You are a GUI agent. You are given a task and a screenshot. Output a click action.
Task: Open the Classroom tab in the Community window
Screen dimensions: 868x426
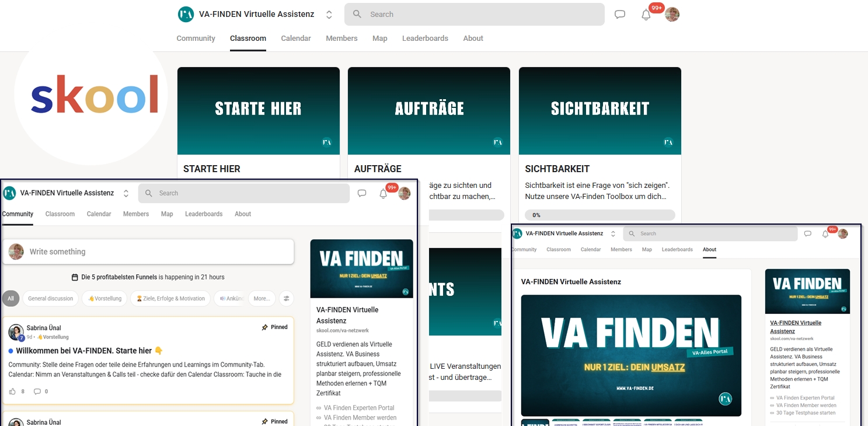pos(60,214)
